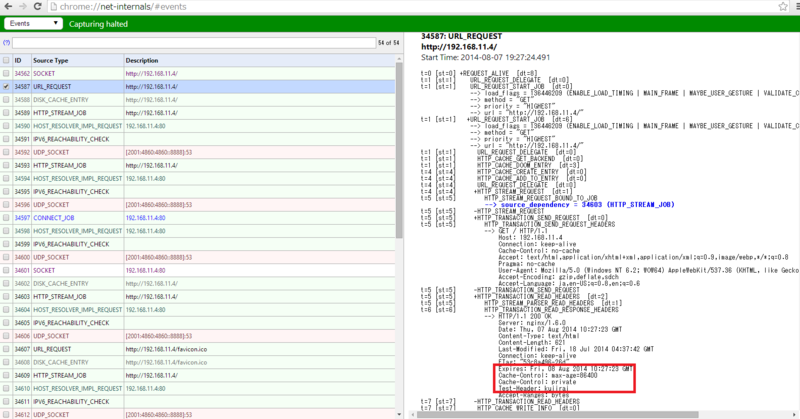Check the box for 34589 HTTP_STREAM_JOB

[6, 113]
